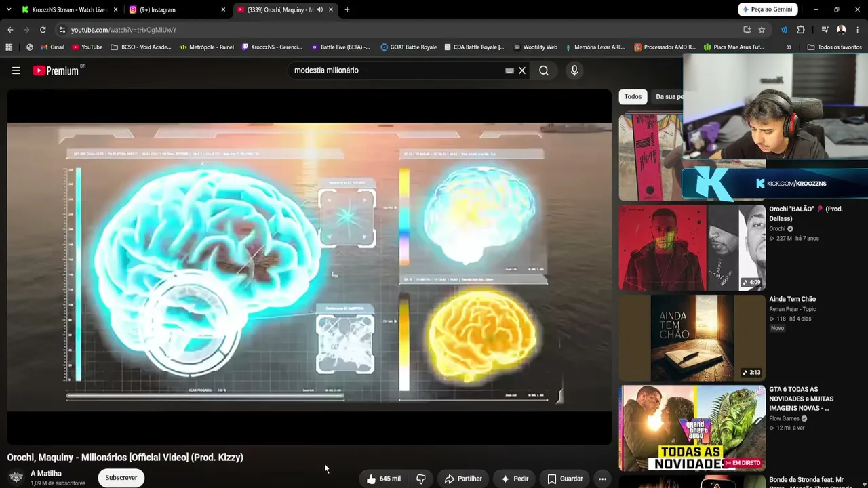Open the GTA 6 live stream thumbnail

pos(692,428)
